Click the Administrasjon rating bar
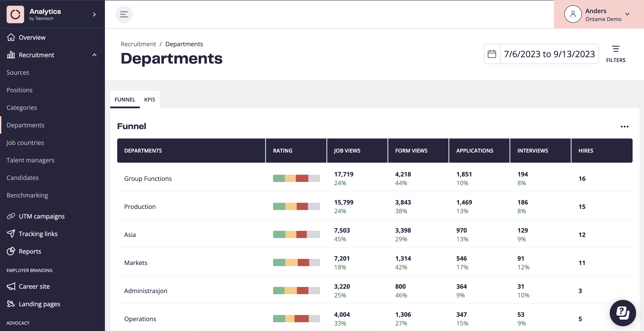 296,291
